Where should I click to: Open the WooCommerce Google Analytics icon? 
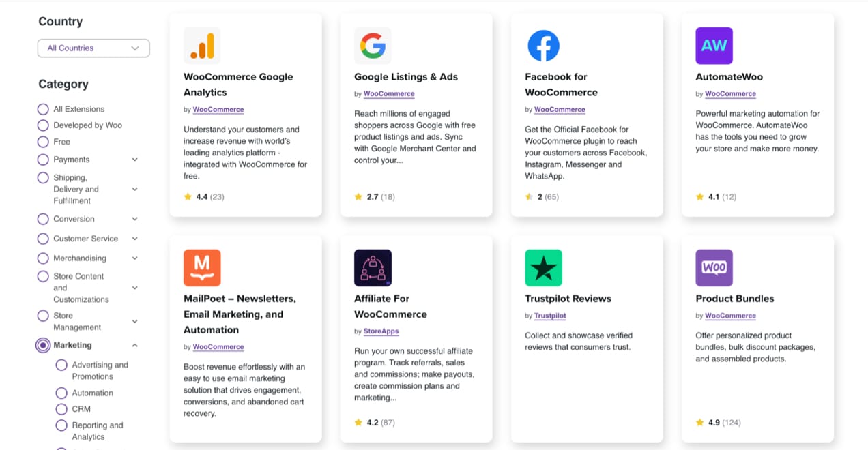coord(202,46)
